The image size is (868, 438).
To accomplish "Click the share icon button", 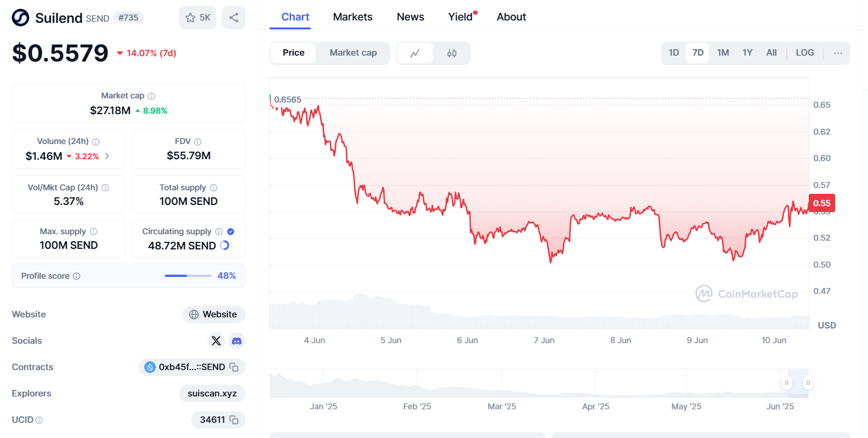I will point(234,18).
